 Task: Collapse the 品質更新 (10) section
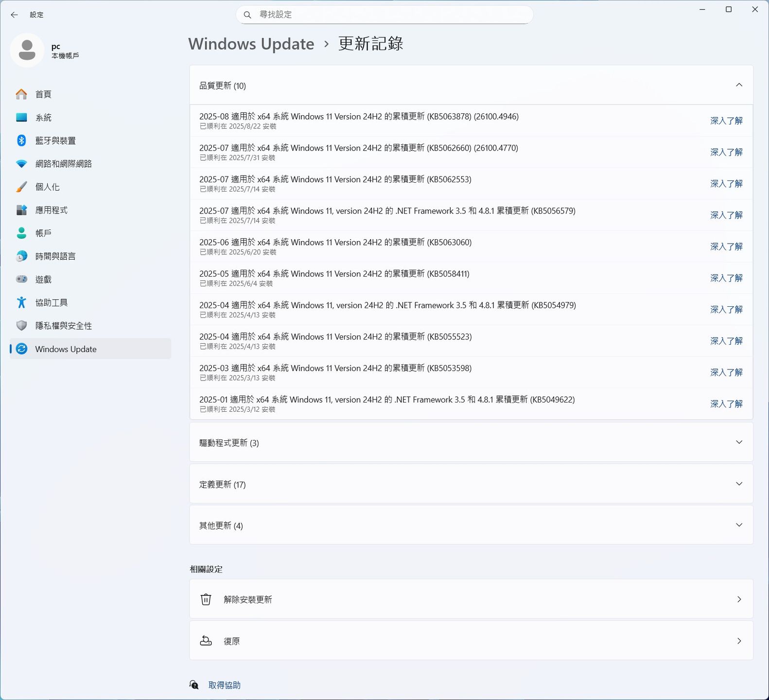[x=739, y=85]
